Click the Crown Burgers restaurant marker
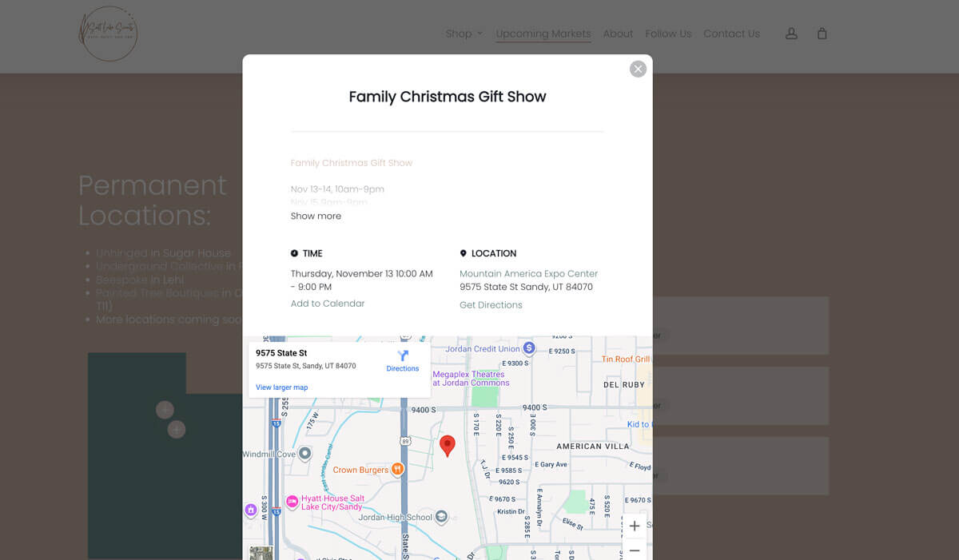Screen dimensions: 959x560 [397, 469]
